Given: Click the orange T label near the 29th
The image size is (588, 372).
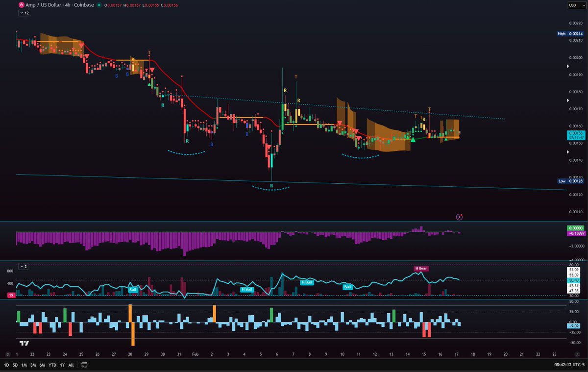Looking at the screenshot, I should pyautogui.click(x=149, y=52).
